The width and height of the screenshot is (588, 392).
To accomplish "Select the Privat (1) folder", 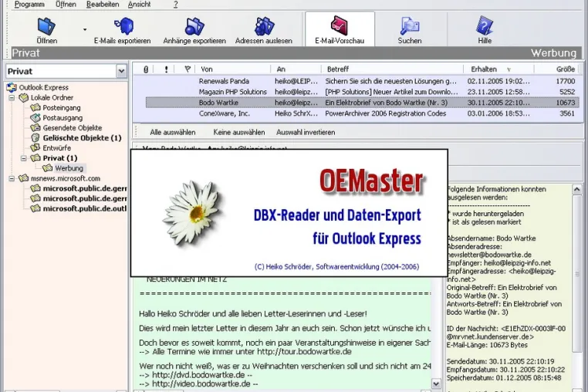I will click(x=60, y=158).
